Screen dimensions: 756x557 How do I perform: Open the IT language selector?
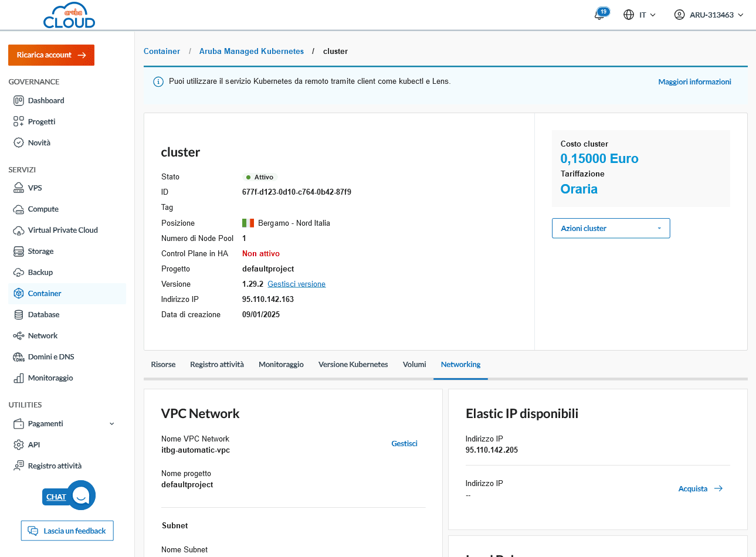[639, 15]
